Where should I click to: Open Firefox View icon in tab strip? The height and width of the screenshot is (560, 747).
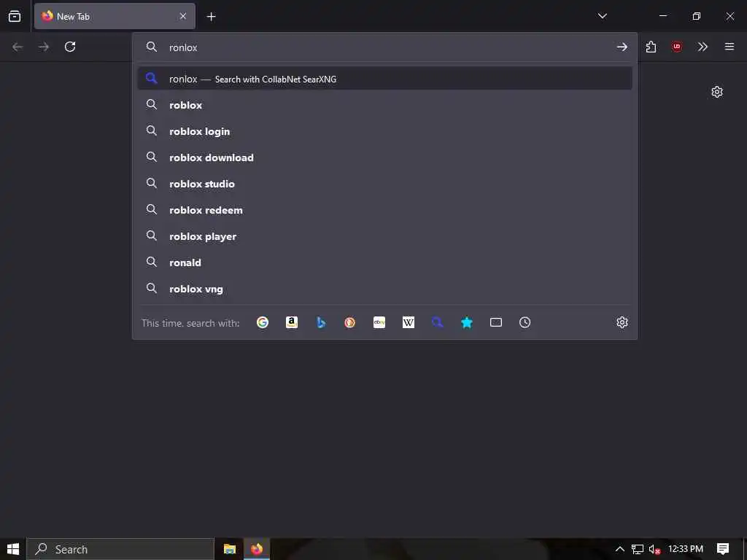coord(15,16)
